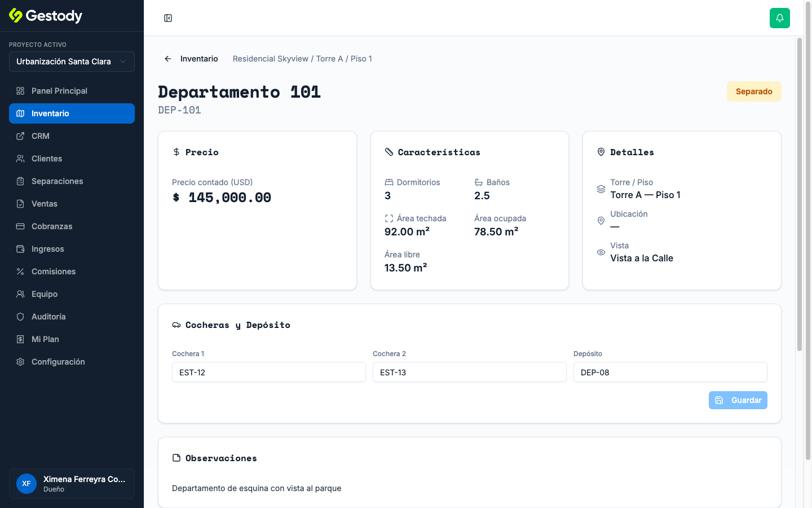Open the CRM menu item
This screenshot has height=508, width=812.
coord(72,136)
